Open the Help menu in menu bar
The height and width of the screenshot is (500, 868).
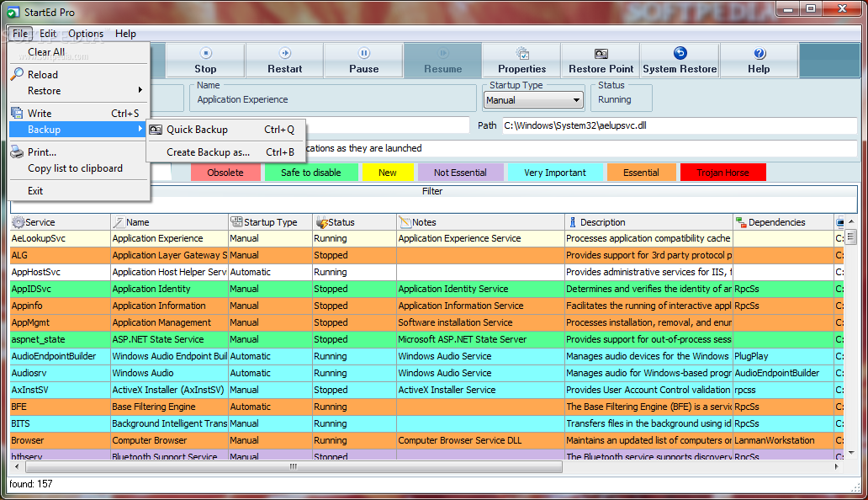(x=125, y=33)
